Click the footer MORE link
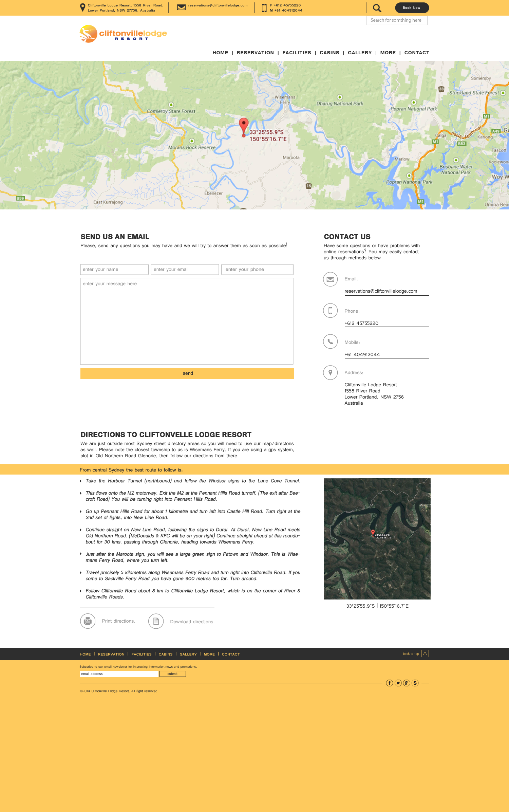 pos(209,654)
